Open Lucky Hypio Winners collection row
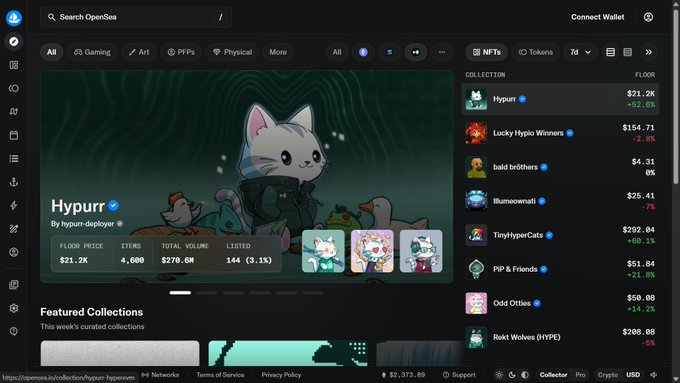680x383 pixels. coord(560,133)
